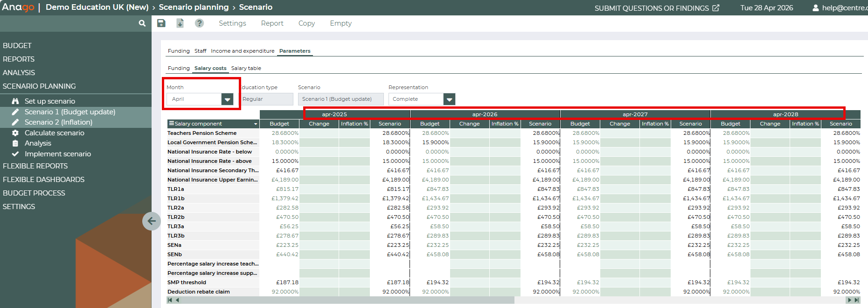The width and height of the screenshot is (868, 308).
Task: Switch to the Salary table tab
Action: [x=246, y=68]
